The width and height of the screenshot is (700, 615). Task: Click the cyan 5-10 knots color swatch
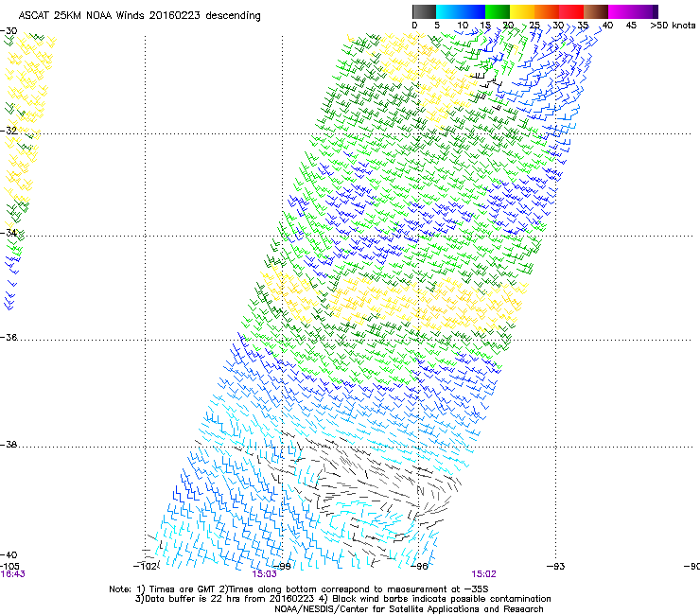[448, 11]
